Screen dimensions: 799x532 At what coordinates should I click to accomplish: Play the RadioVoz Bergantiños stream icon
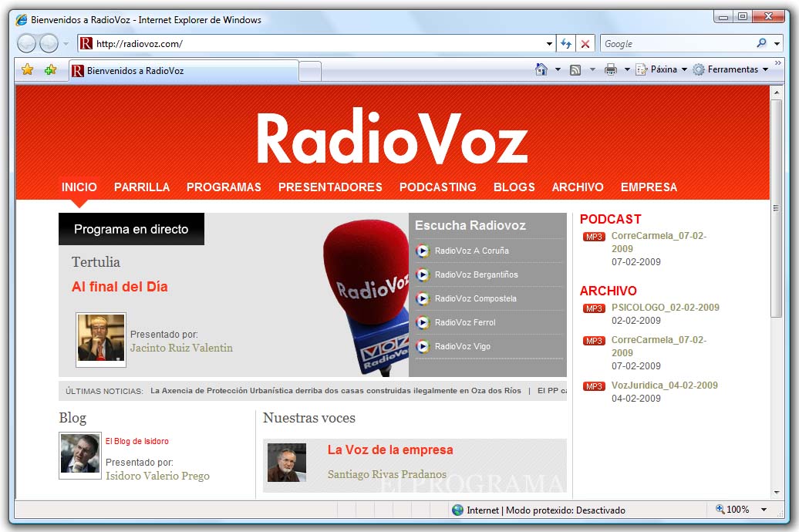tap(423, 274)
